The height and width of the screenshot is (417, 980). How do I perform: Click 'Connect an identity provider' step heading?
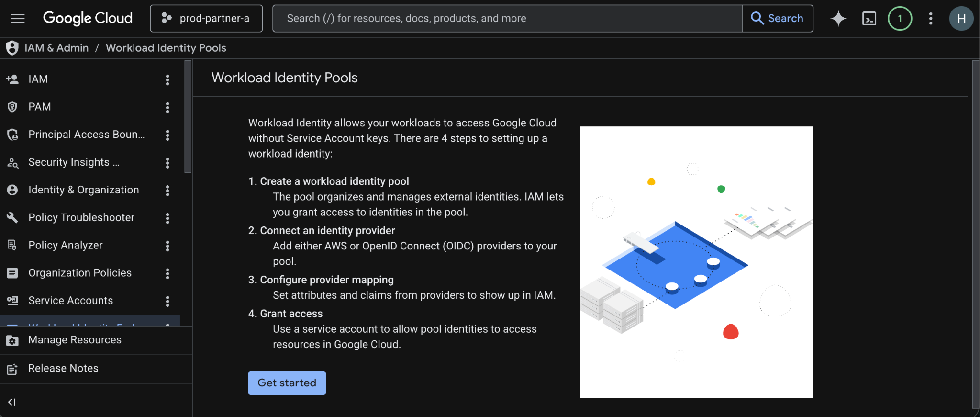[327, 231]
